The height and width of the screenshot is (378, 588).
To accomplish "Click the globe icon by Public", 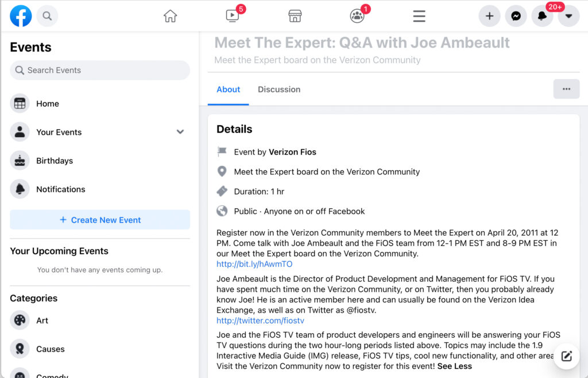I will point(222,211).
